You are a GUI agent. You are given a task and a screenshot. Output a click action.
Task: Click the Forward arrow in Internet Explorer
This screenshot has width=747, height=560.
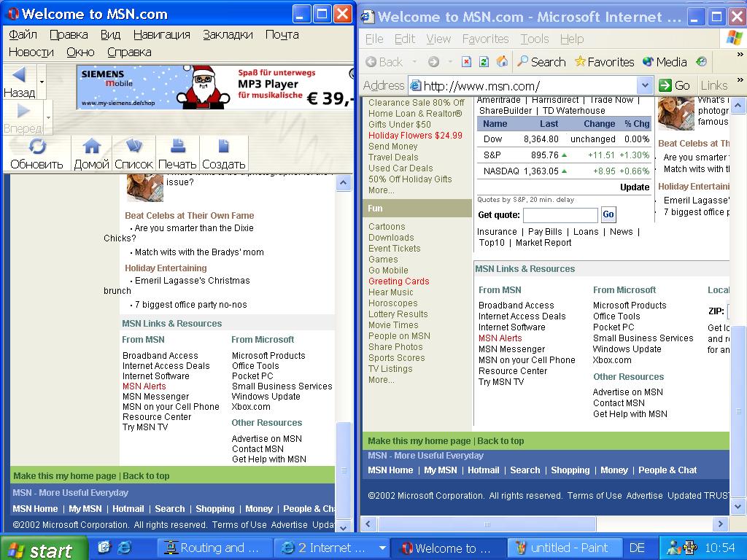point(433,62)
